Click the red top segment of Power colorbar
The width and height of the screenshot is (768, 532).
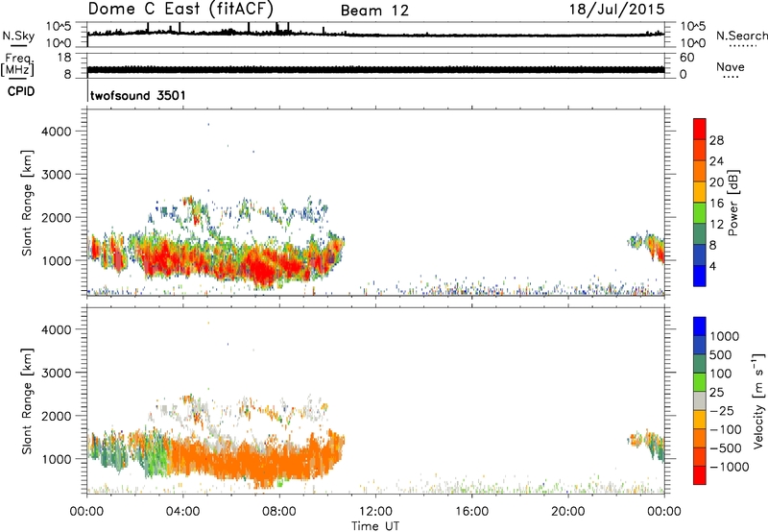pos(700,130)
